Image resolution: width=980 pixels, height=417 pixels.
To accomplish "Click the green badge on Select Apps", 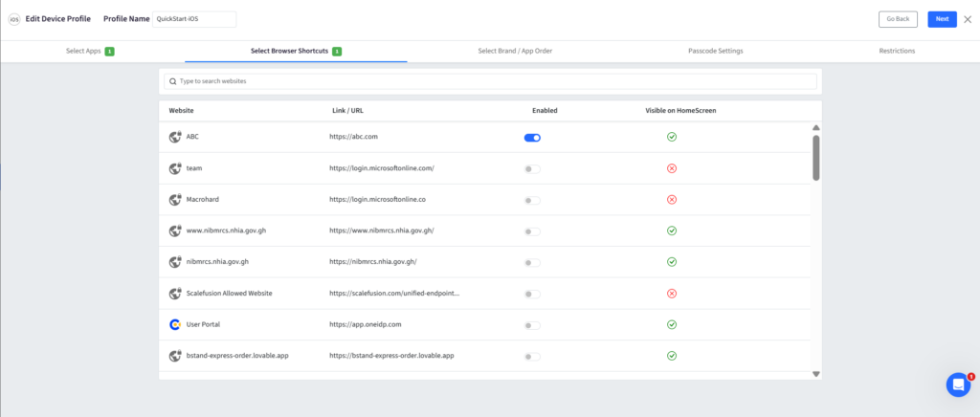I will click(109, 52).
